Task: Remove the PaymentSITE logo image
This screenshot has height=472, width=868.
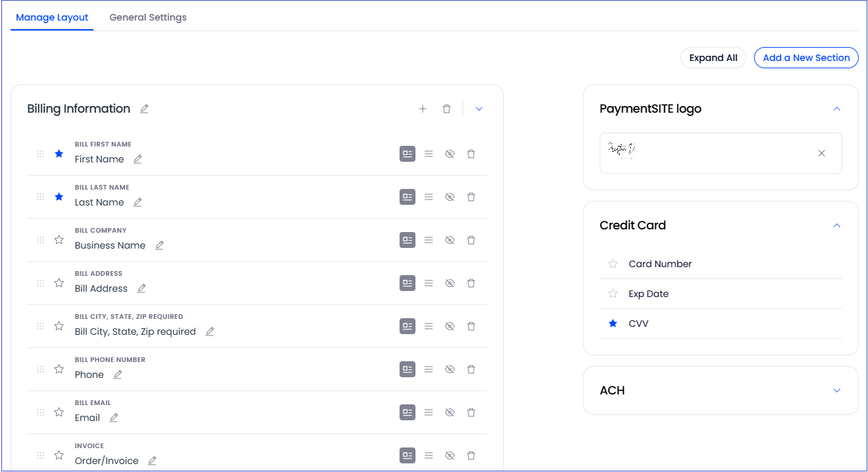Action: (x=822, y=153)
